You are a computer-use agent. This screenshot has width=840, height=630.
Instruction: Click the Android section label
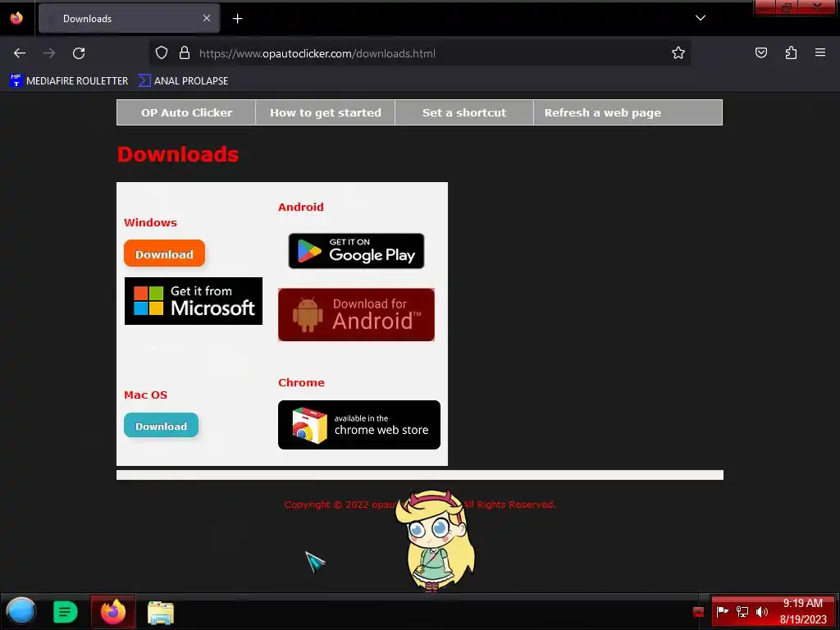pos(300,207)
